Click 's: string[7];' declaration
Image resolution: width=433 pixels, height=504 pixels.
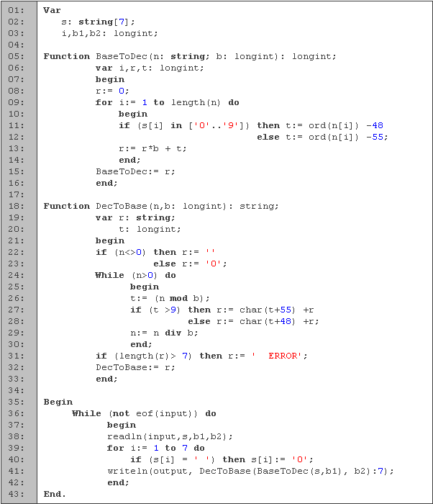tap(99, 22)
